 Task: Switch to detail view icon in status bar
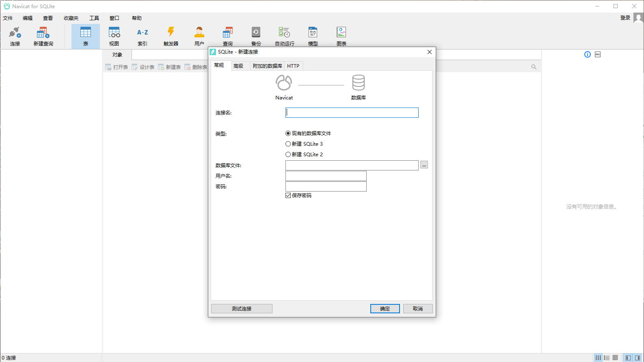[x=607, y=358]
